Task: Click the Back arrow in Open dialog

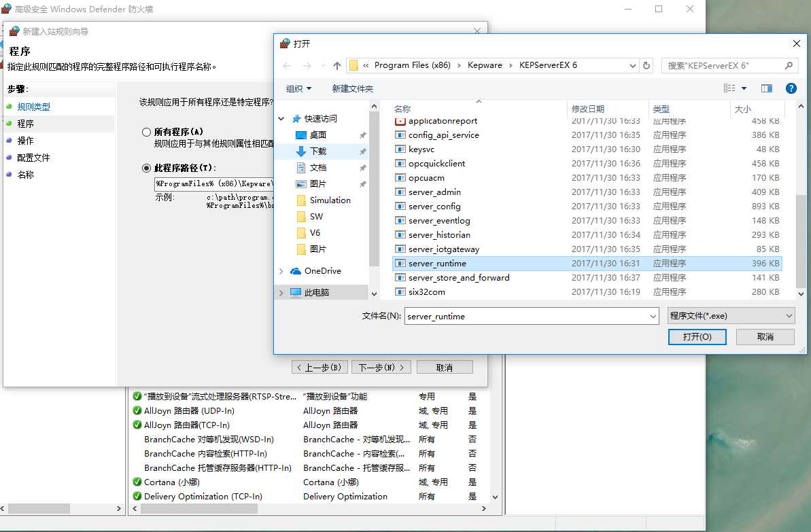Action: [287, 66]
